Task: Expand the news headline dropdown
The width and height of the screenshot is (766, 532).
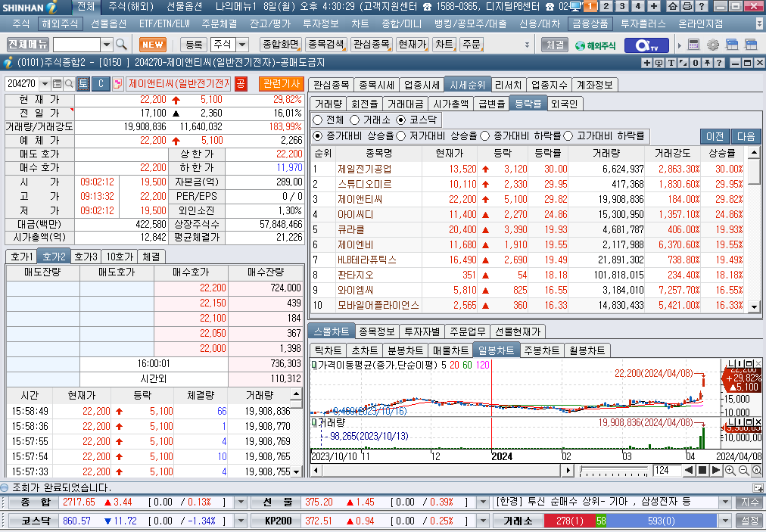Action: coord(725,502)
